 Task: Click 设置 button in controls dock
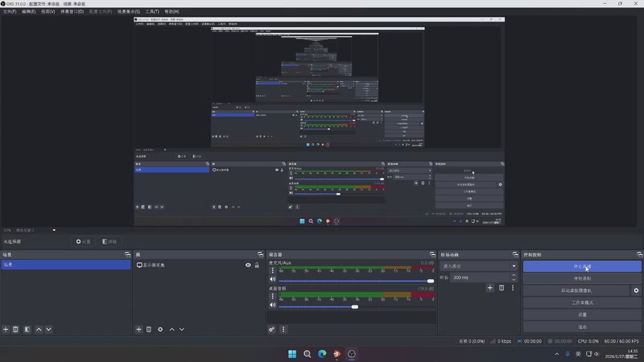pos(582,315)
